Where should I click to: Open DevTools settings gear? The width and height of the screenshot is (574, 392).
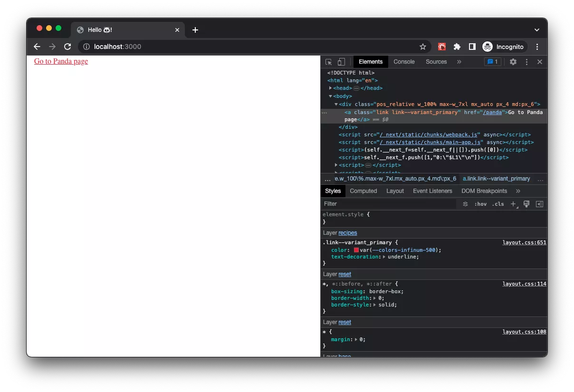tap(513, 62)
